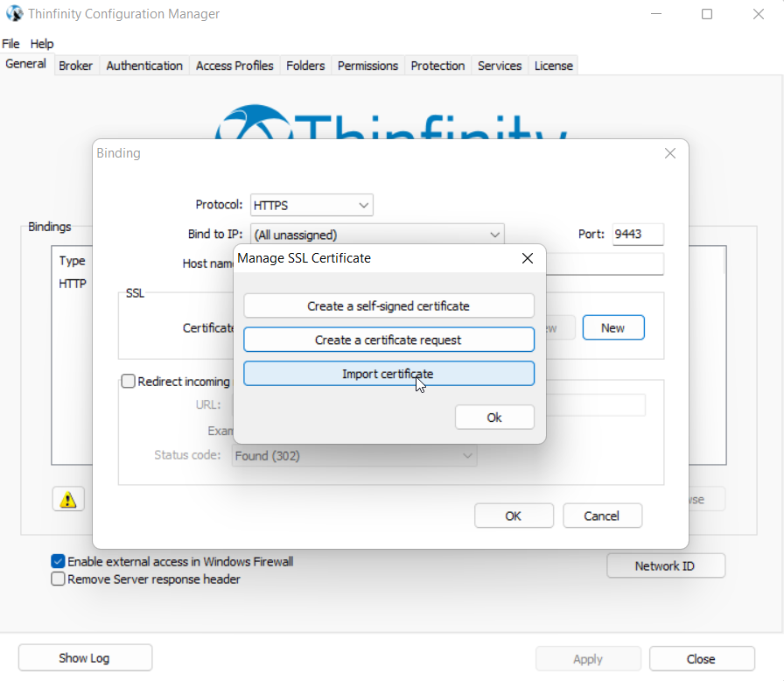Switch to the Folders tab
784x681 pixels.
(x=305, y=66)
